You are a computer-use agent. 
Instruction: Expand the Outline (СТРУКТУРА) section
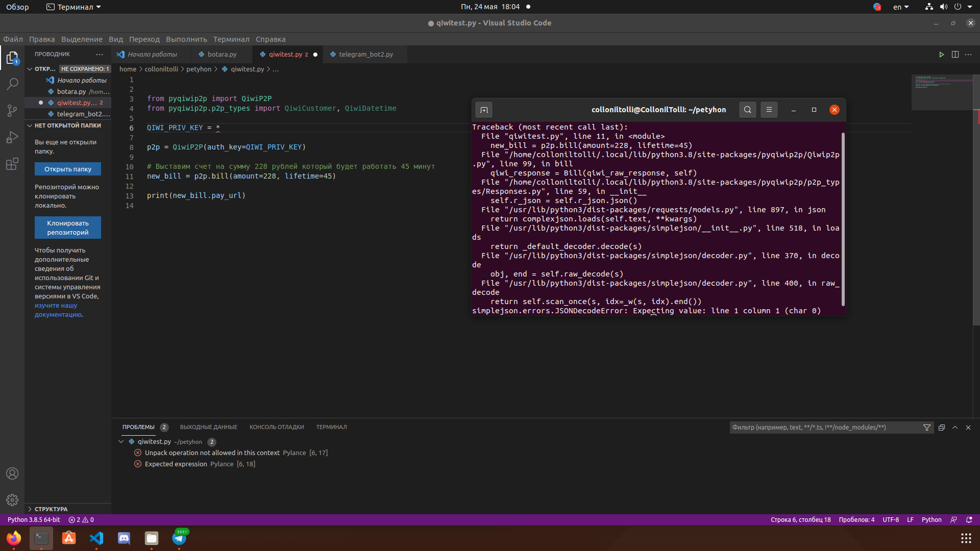click(68, 509)
